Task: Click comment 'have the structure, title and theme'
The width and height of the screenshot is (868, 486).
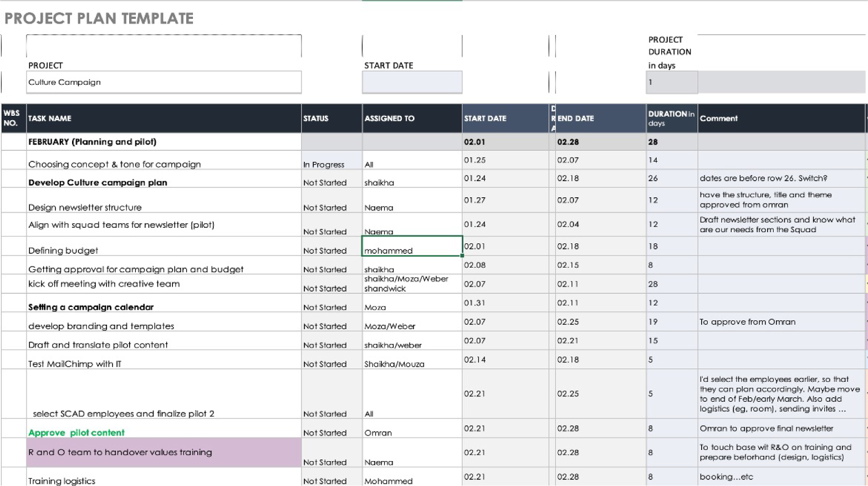Action: coord(782,200)
